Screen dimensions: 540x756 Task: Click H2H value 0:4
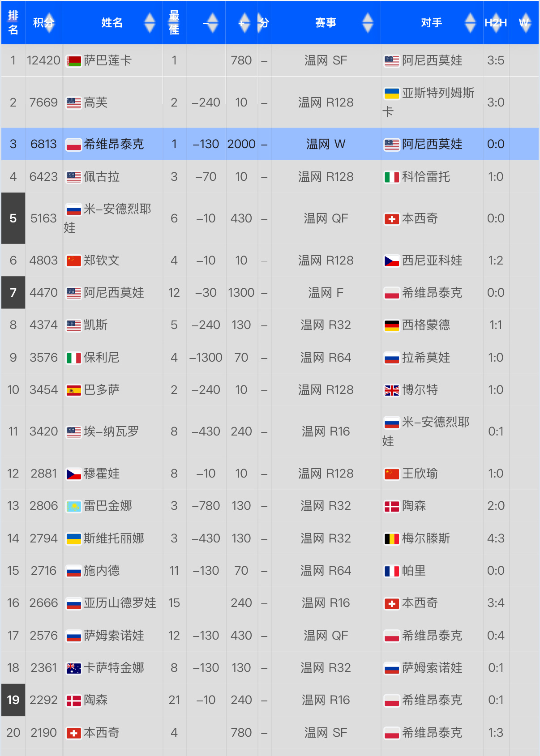[496, 636]
